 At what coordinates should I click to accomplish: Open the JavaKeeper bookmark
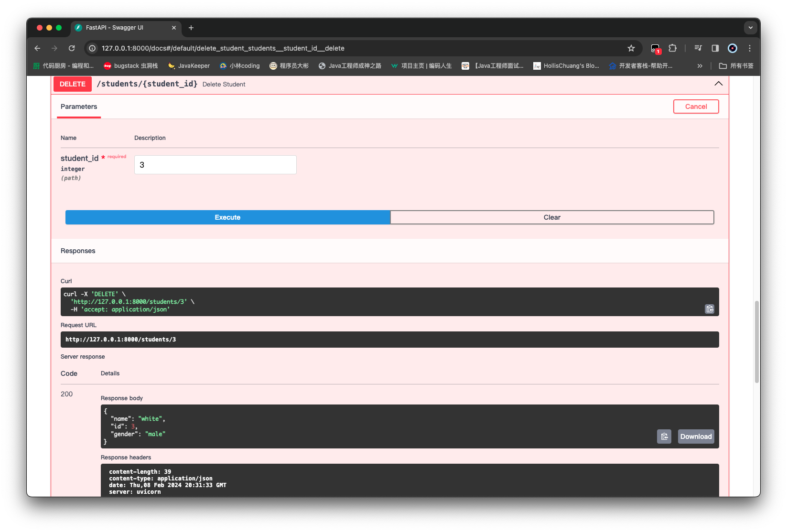point(189,66)
